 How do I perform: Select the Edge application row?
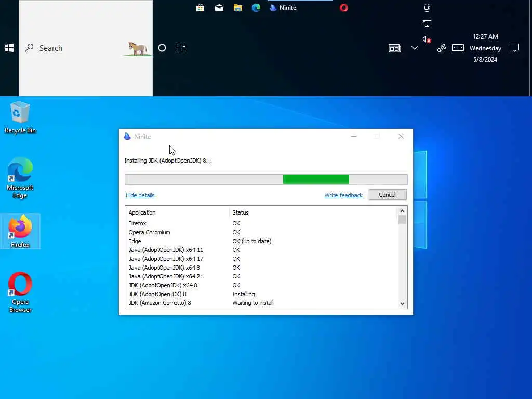[261, 241]
